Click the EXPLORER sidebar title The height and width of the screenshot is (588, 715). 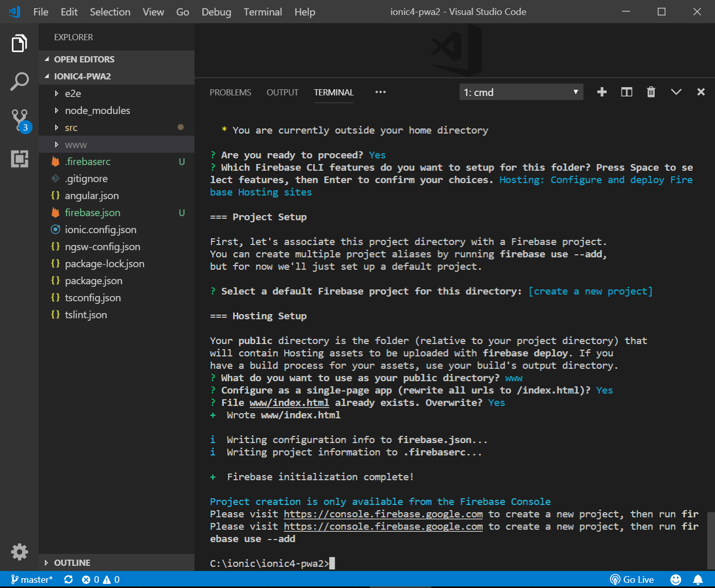coord(74,37)
